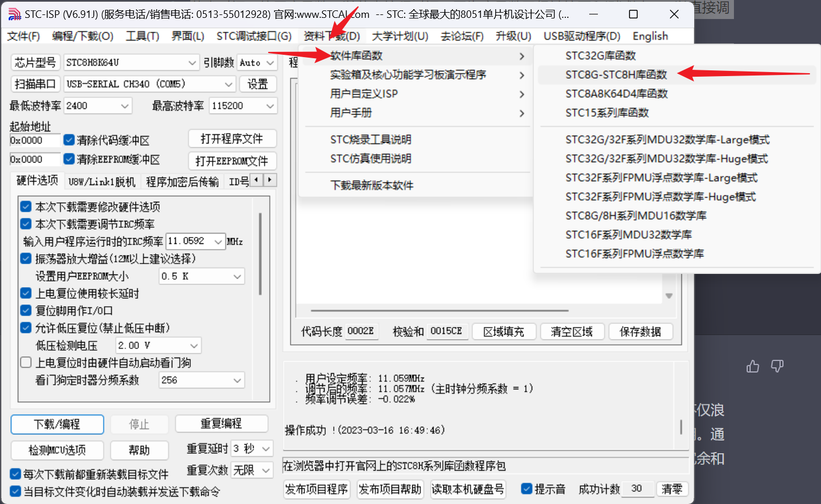The width and height of the screenshot is (821, 504).
Task: Click the down arrow of code buffer scrollbar
Action: click(x=669, y=296)
